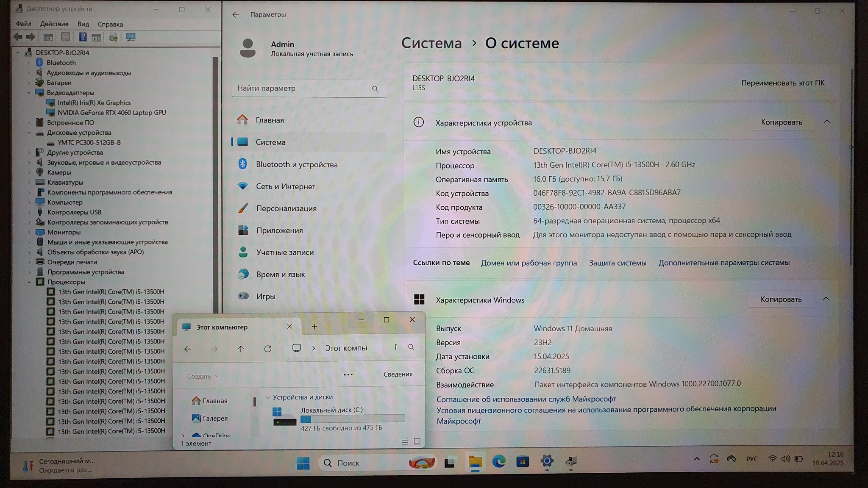Open Microsoft Store from the taskbar
868x488 pixels.
point(522,461)
